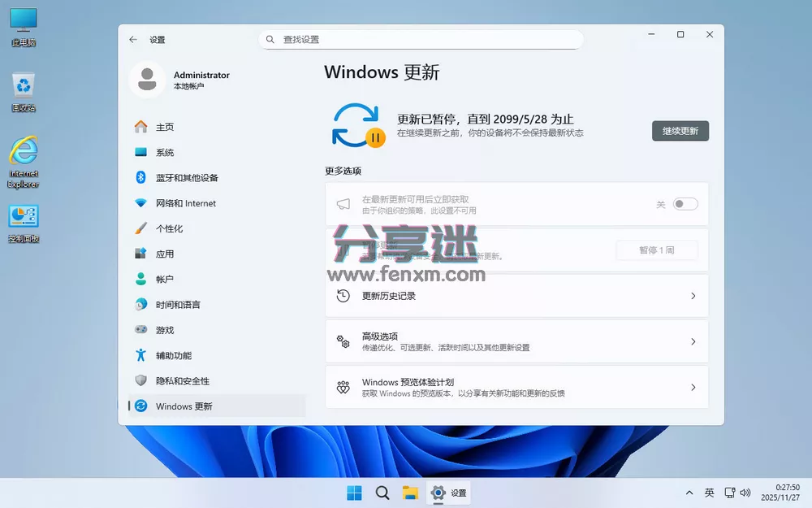Open 辅助功能 settings
The width and height of the screenshot is (812, 508).
click(x=175, y=354)
